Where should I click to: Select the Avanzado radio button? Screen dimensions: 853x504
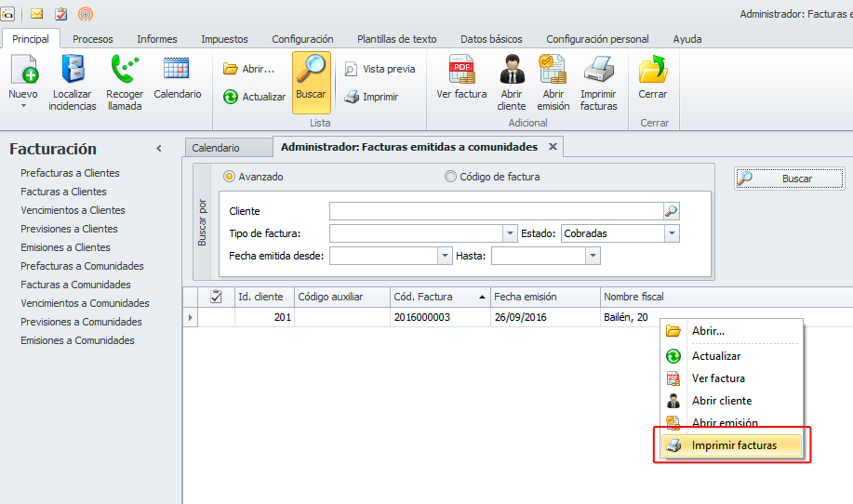pos(229,177)
